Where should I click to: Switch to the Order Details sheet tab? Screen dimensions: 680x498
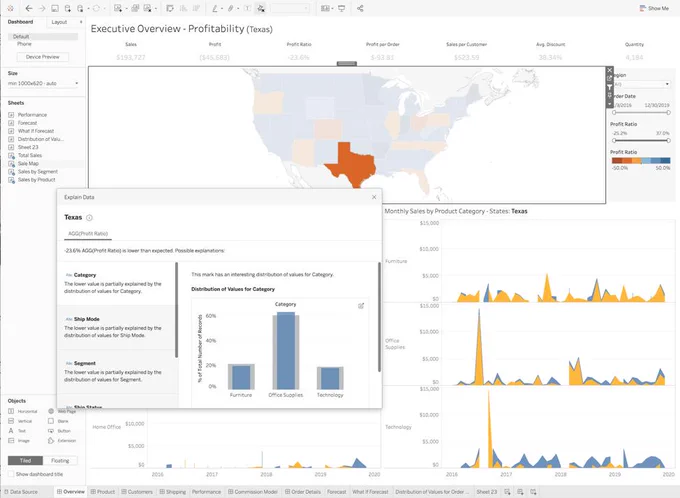(x=303, y=492)
